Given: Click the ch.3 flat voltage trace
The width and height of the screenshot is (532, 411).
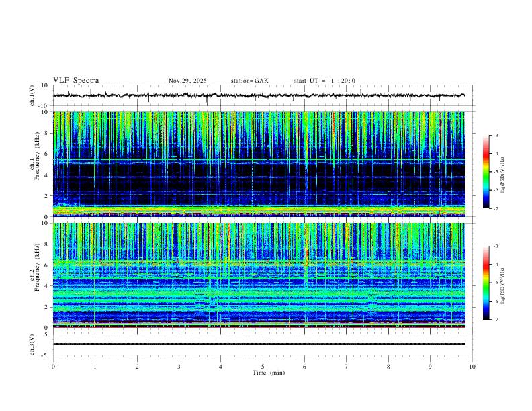Looking at the screenshot, I should coord(259,344).
